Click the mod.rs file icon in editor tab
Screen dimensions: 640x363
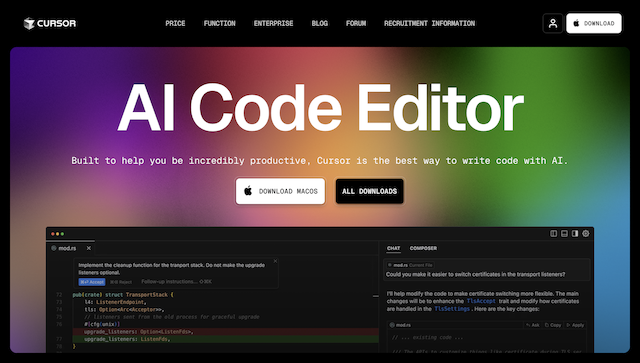tap(54, 248)
